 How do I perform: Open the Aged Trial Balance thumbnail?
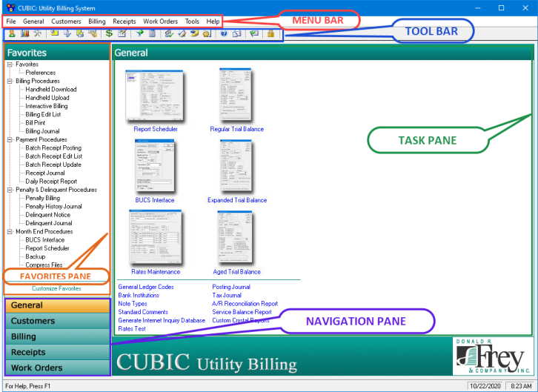[x=235, y=237]
